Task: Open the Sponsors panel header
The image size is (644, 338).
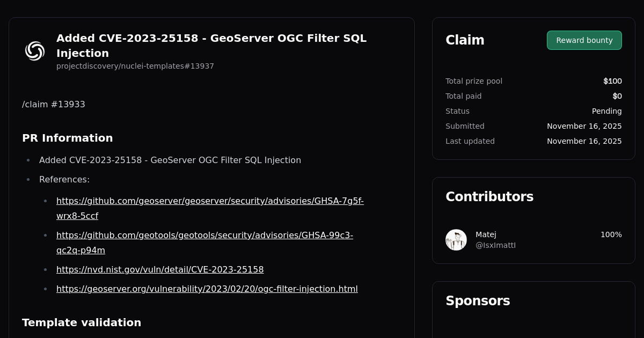Action: 478,301
